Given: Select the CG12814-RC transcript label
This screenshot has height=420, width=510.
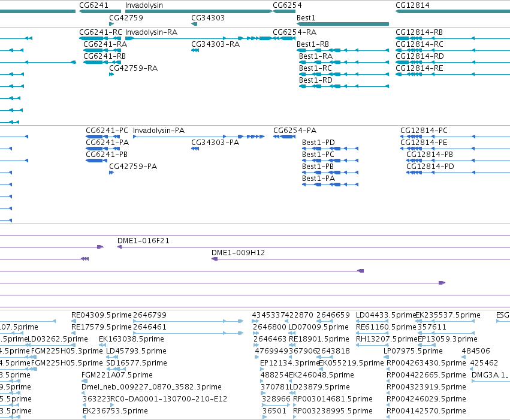Looking at the screenshot, I should click(x=420, y=44).
